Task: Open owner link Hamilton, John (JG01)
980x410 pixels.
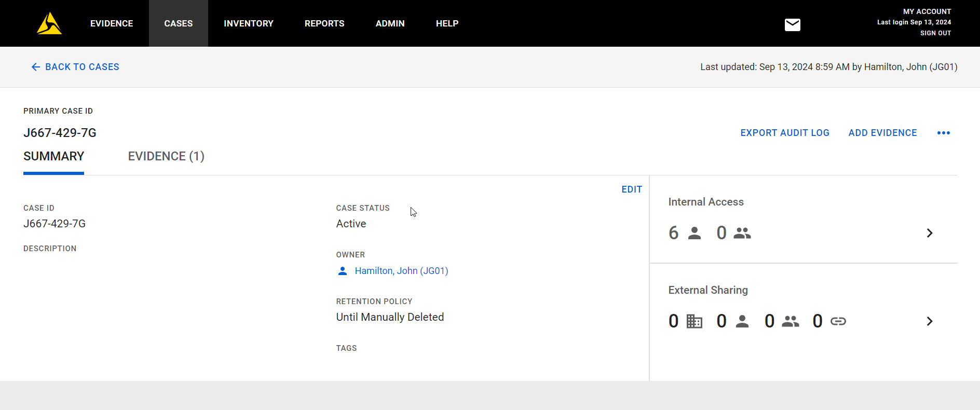Action: [x=401, y=271]
